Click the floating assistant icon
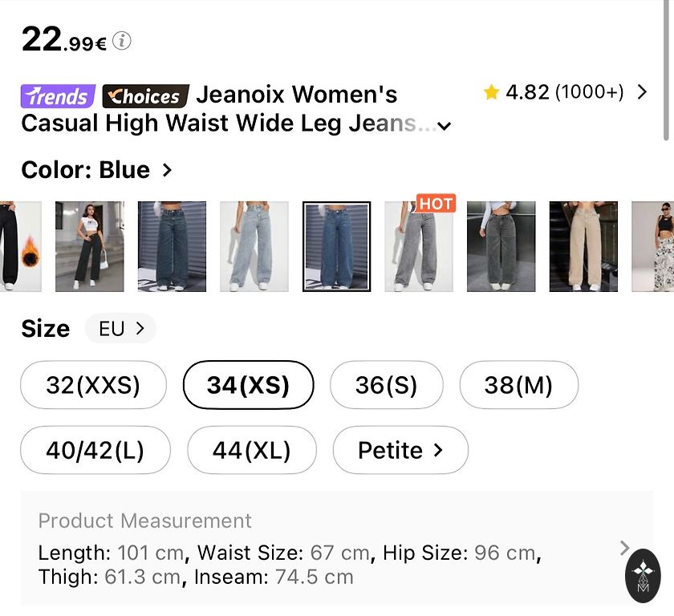 (643, 575)
